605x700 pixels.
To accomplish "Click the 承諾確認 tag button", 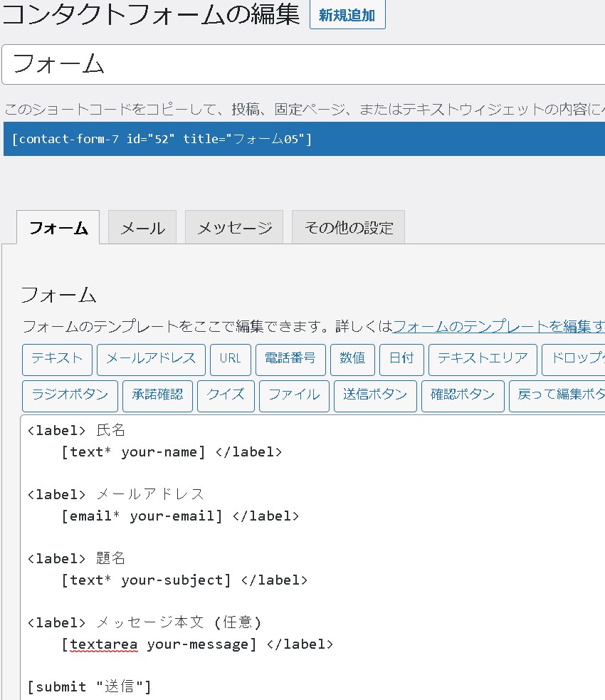I will (x=157, y=395).
